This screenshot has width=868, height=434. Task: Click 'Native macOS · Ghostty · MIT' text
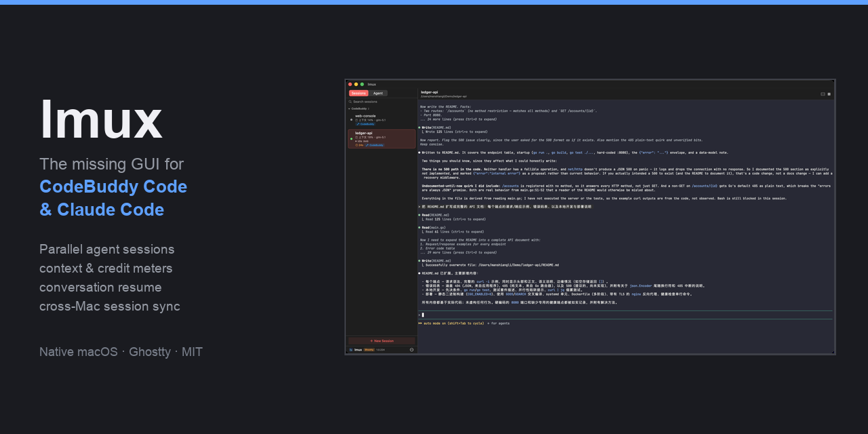[x=121, y=352]
